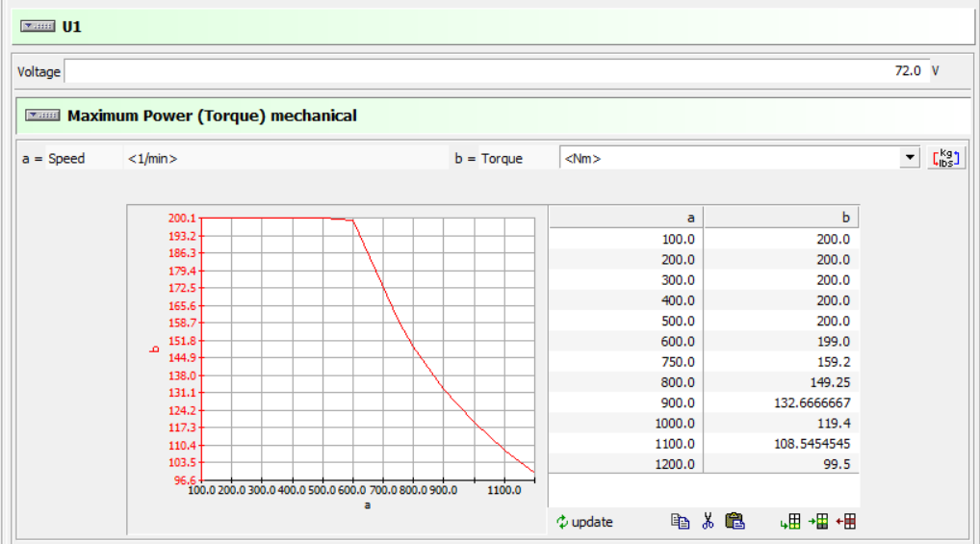
Task: Select the speed cell 750.0
Action: (x=627, y=362)
